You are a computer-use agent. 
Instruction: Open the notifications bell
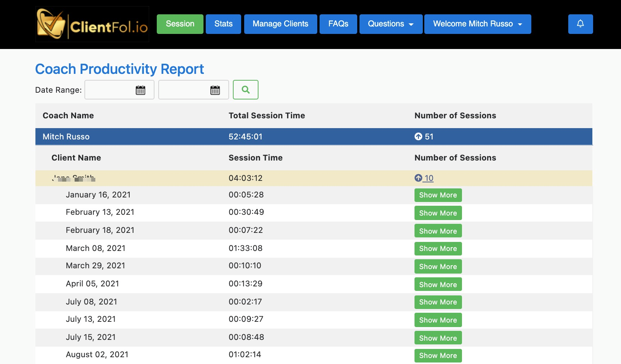pos(580,24)
